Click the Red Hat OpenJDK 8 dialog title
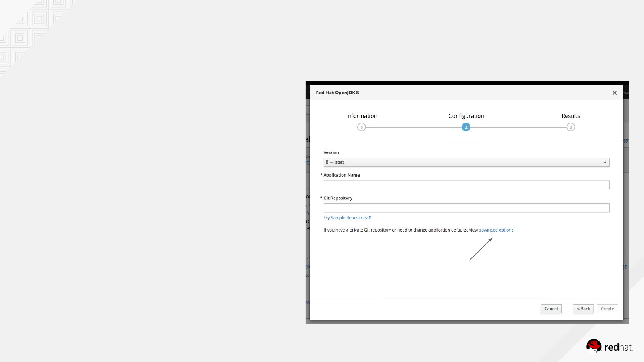The height and width of the screenshot is (362, 644). tap(337, 93)
